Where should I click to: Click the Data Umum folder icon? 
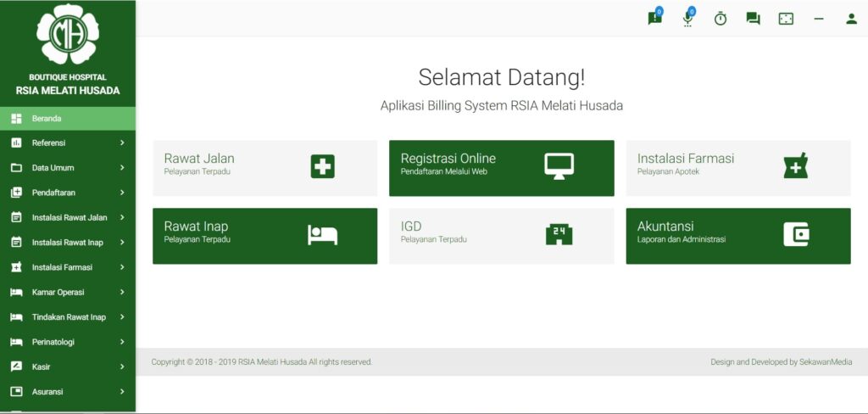tap(17, 168)
